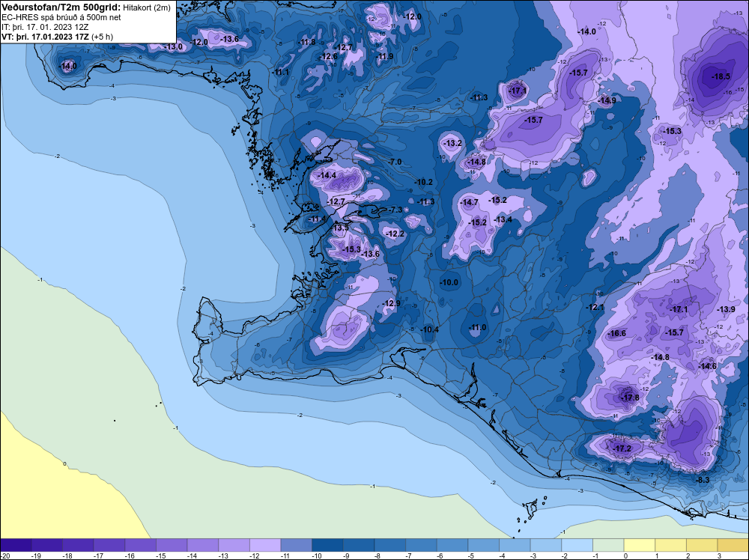
Task: Click the -19 value on the color scale
Action: coord(34,556)
